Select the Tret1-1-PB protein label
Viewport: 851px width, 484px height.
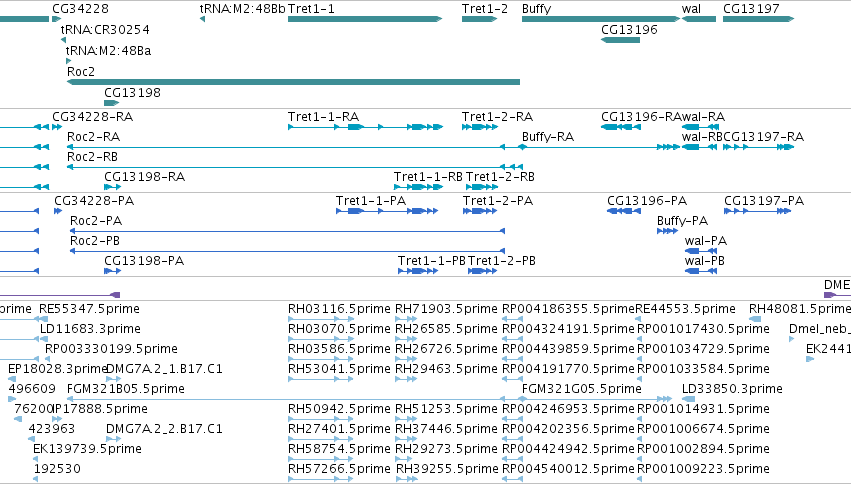click(432, 261)
